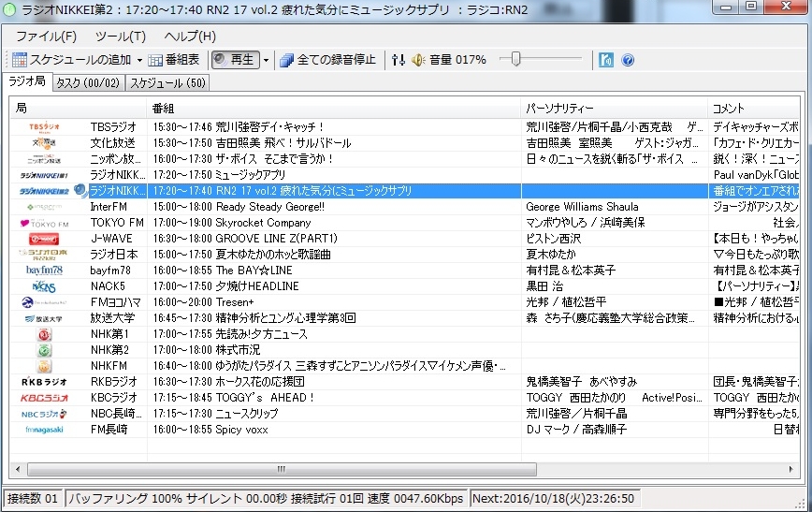Click the playing speaker icon on selected row
The height and width of the screenshot is (512, 812).
click(x=80, y=191)
